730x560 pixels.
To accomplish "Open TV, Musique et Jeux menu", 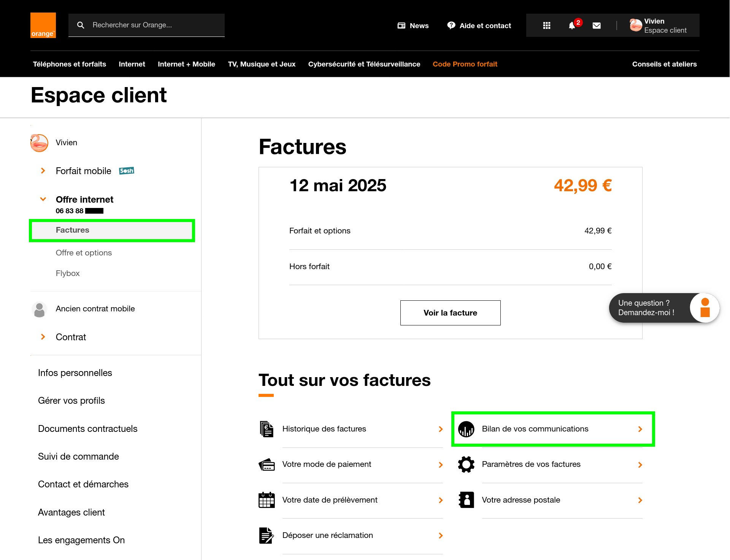I will [x=262, y=64].
